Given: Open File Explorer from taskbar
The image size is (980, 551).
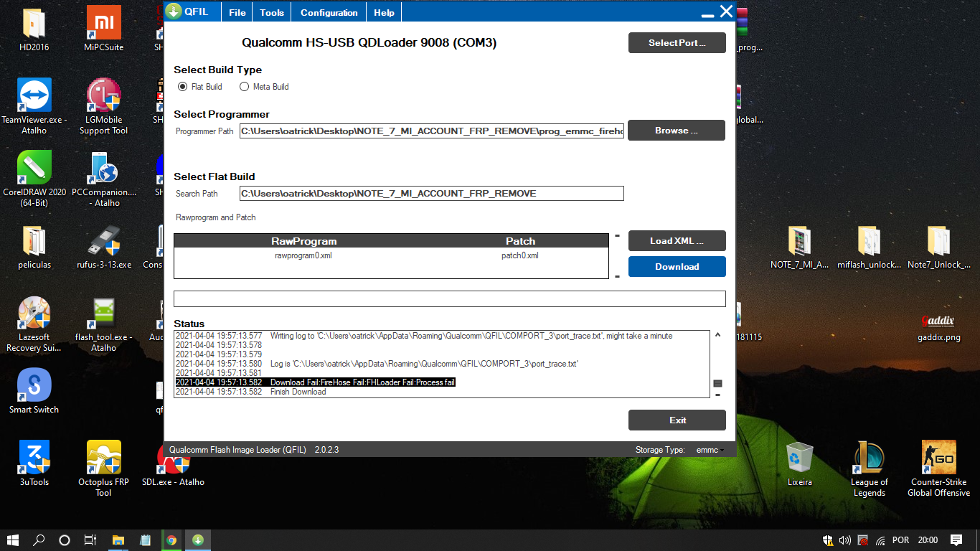Looking at the screenshot, I should coord(118,540).
